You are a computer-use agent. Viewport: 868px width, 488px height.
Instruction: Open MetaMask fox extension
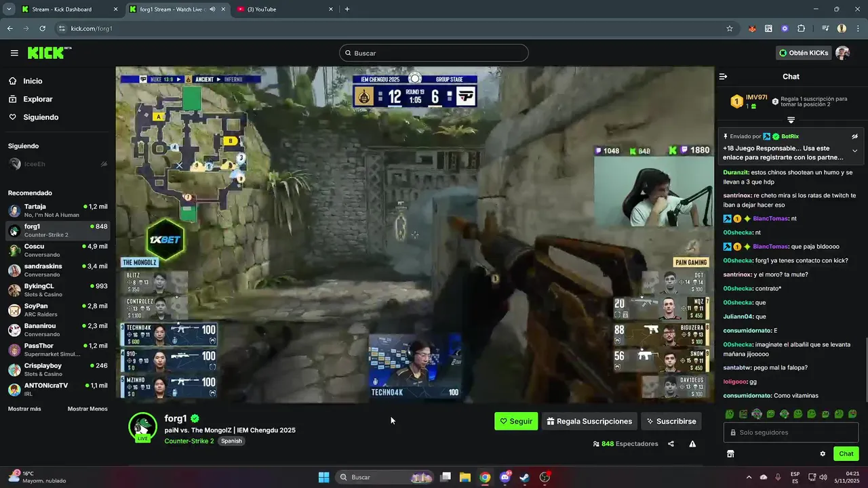(752, 28)
